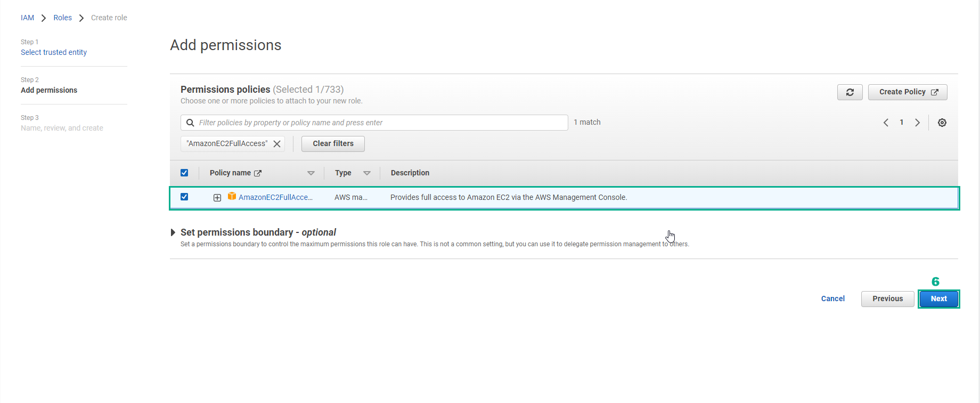Open the AmazonEC2FullAccess policy link
Viewport: 980px width, 403px height.
tap(275, 197)
